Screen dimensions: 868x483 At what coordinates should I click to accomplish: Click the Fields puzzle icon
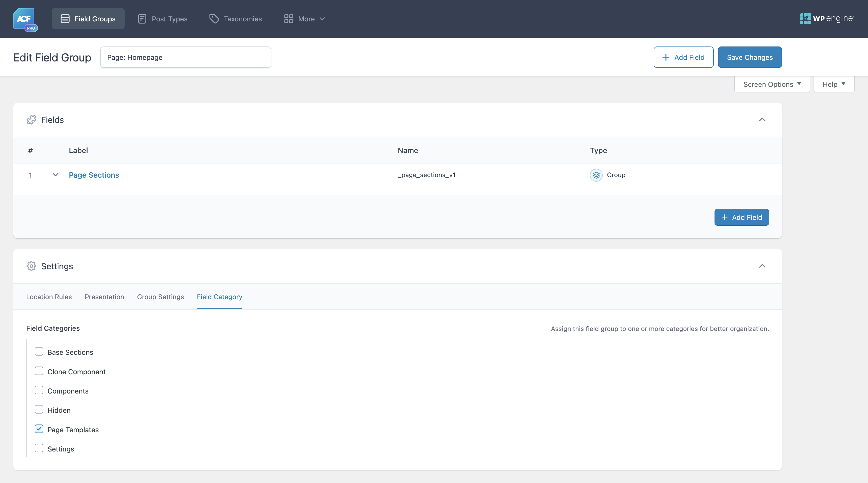(31, 120)
